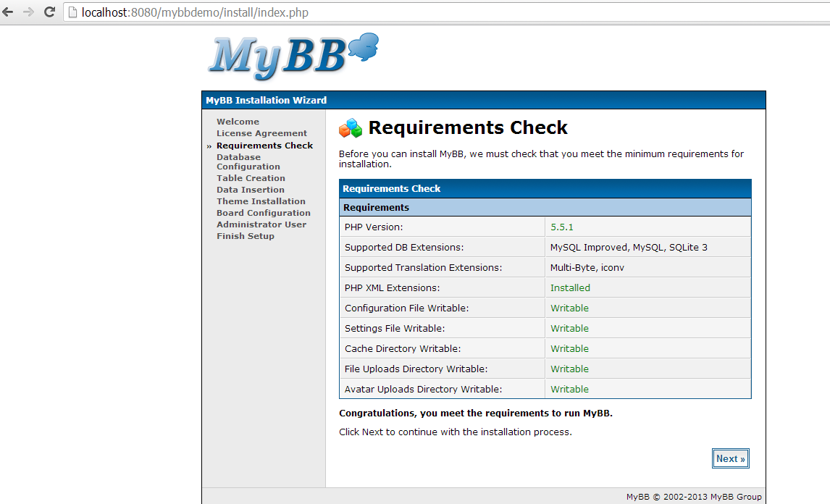The width and height of the screenshot is (830, 504).
Task: Click the 'PHP XML Extensions:' label
Action: pos(393,288)
